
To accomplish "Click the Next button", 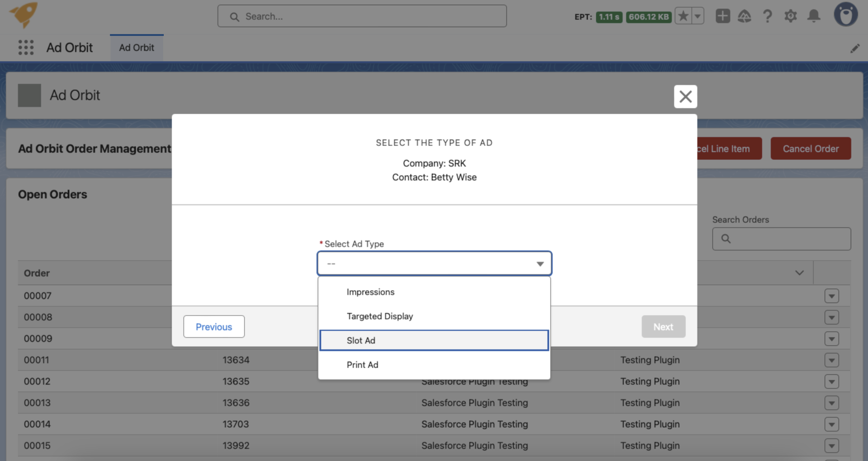I will coord(663,327).
